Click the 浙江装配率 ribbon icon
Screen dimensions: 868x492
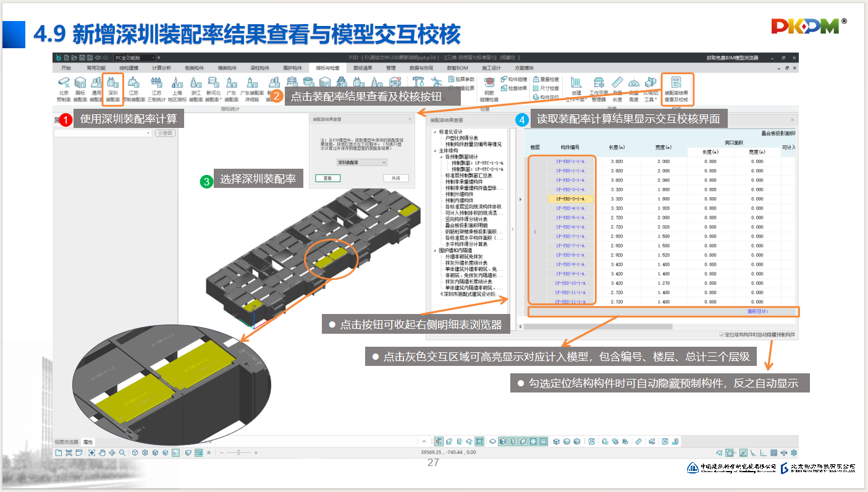tap(196, 89)
